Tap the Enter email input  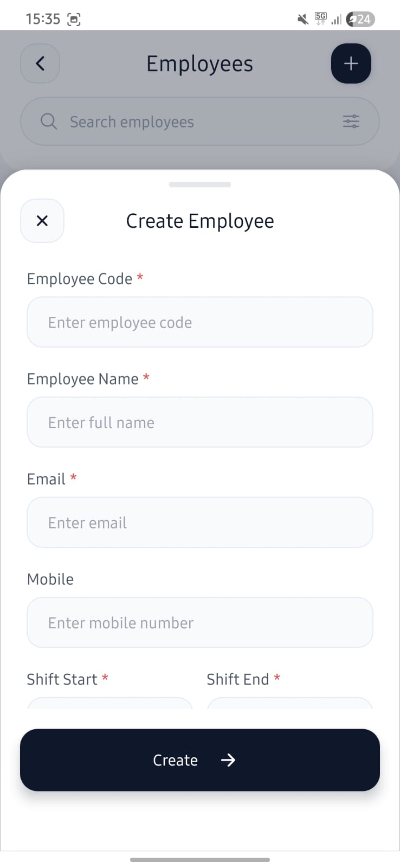[199, 522]
